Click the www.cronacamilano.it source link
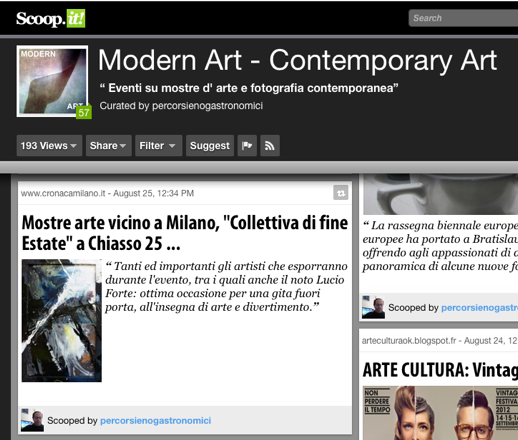 tap(63, 193)
